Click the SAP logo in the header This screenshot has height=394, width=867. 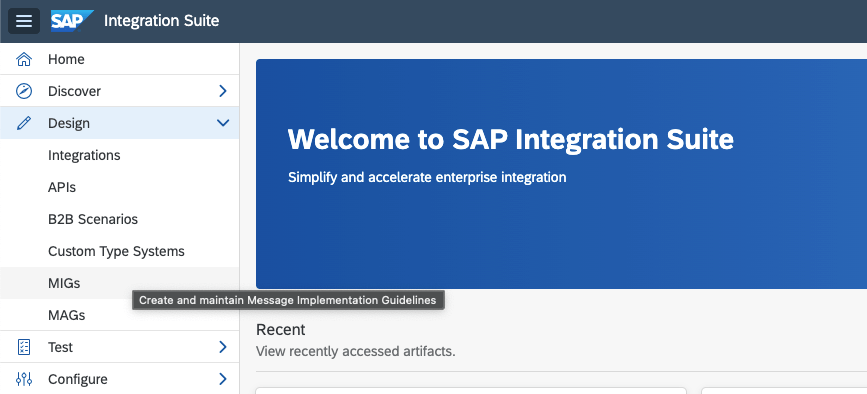[72, 21]
